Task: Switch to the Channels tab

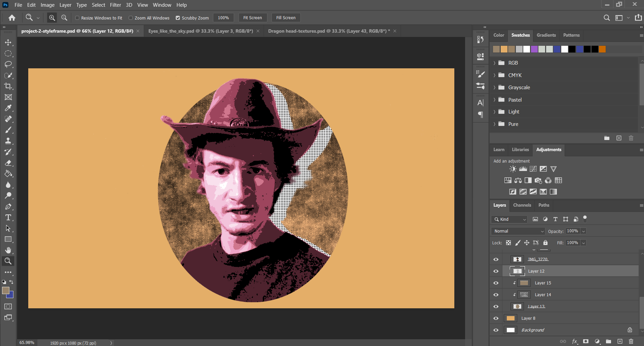Action: click(x=522, y=205)
